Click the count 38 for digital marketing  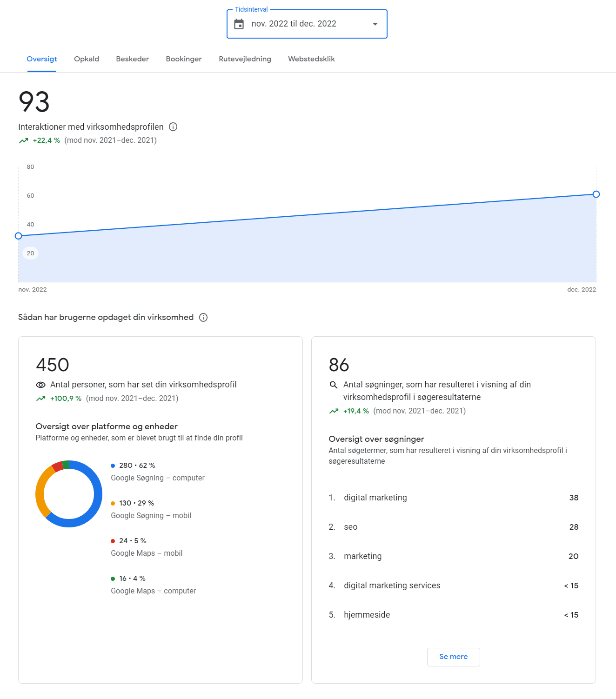coord(574,498)
